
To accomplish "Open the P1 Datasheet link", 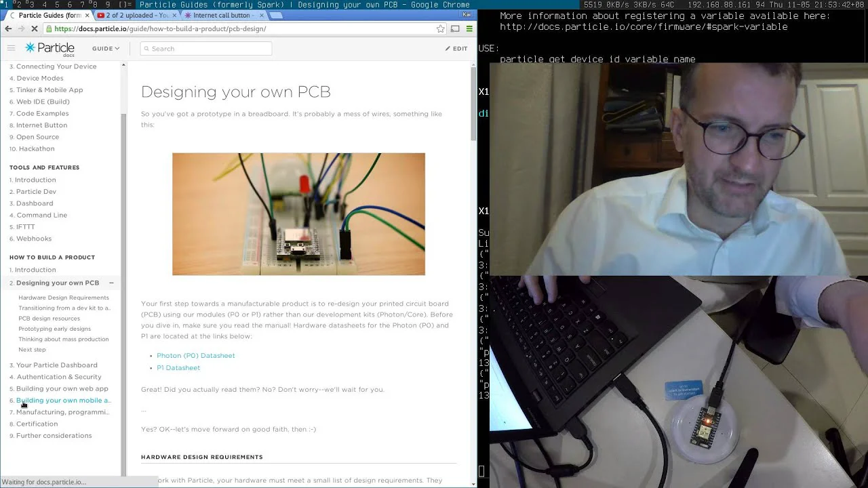I will click(x=178, y=367).
